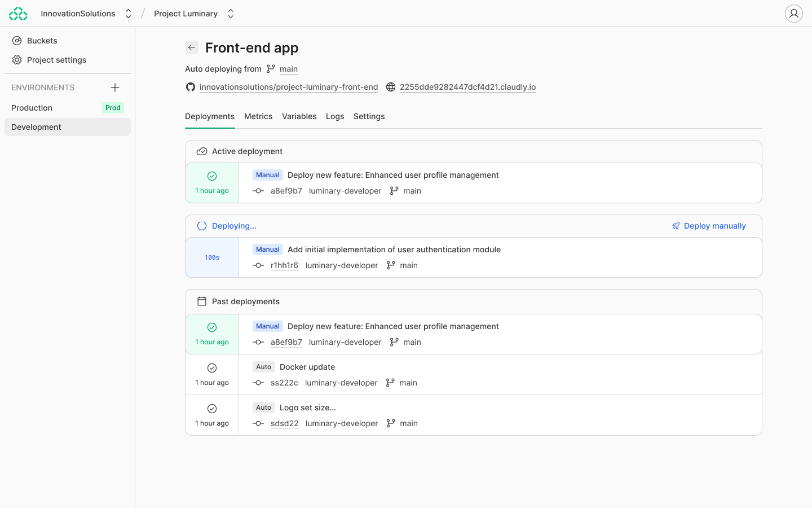Expand the InnovationSolutions organization switcher

coord(128,14)
